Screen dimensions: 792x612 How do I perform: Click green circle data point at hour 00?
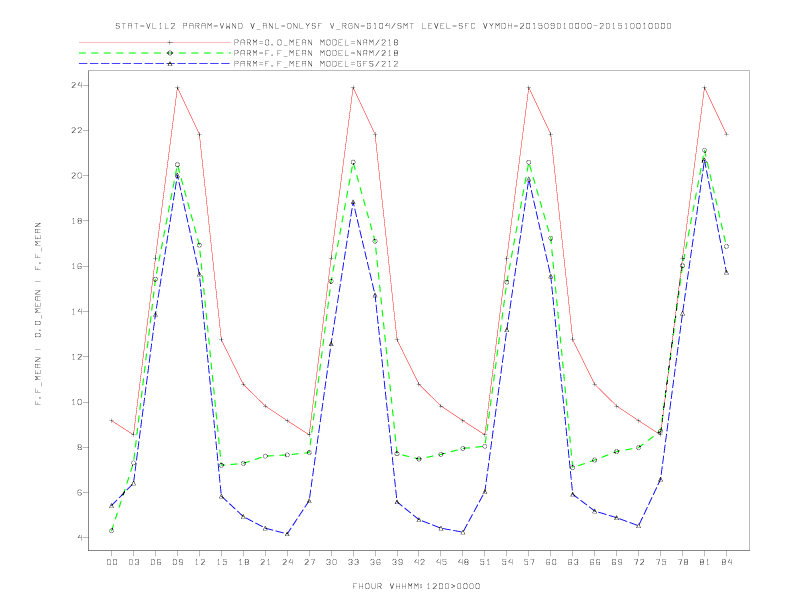pyautogui.click(x=112, y=531)
